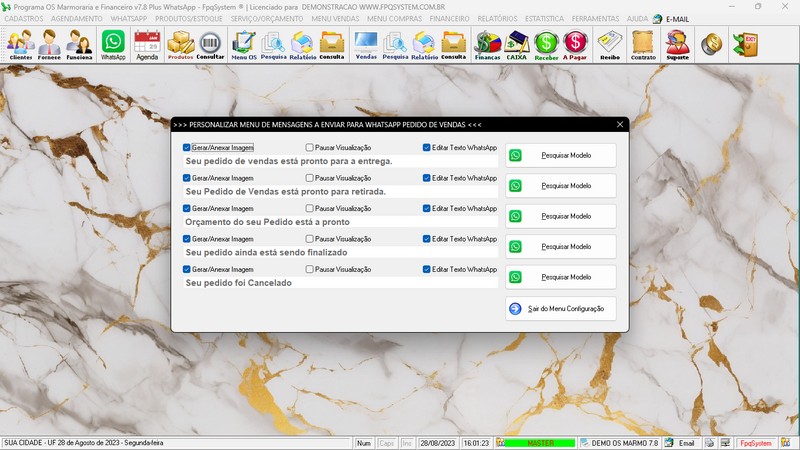Edit 'Seu pedido de vendas está pronto para a entrega' field

(x=340, y=161)
